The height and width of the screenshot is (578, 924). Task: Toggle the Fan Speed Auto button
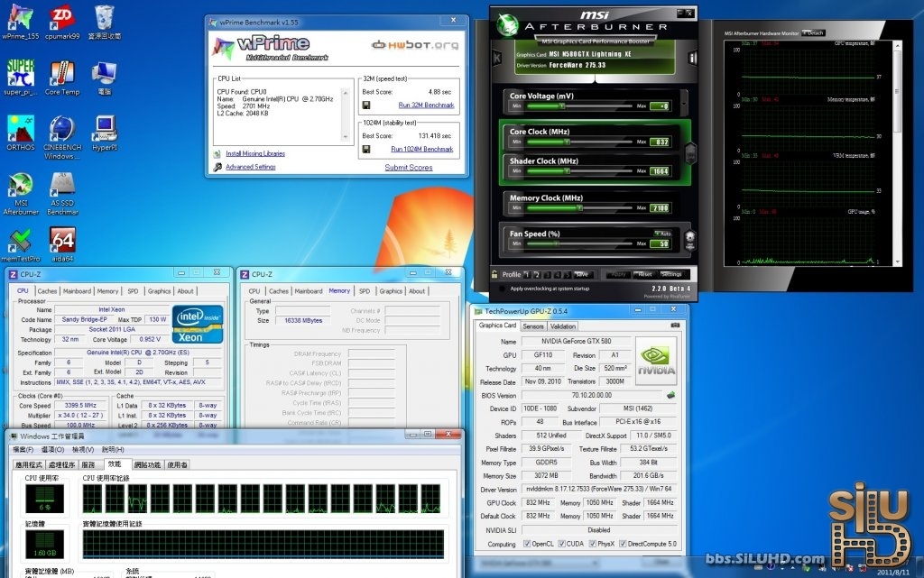click(663, 234)
